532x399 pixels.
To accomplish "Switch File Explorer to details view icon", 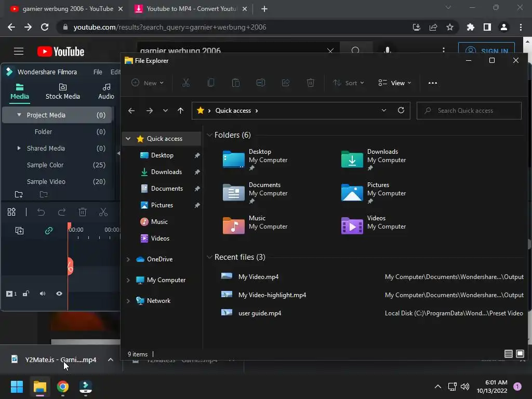I will pyautogui.click(x=508, y=354).
